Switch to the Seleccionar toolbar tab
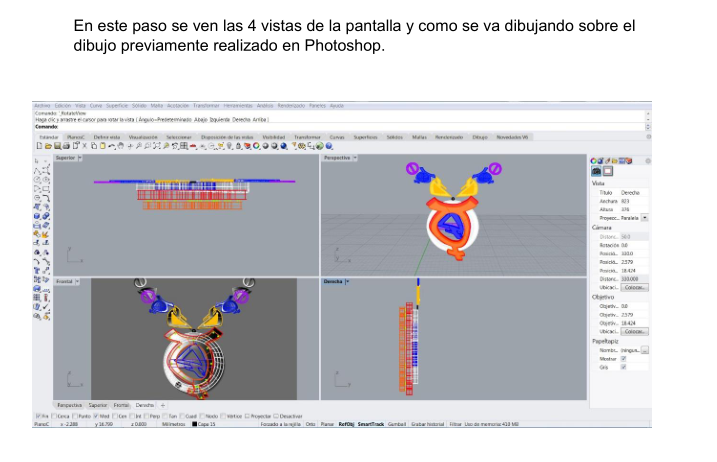Image resolution: width=717 pixels, height=462 pixels. coord(179,137)
